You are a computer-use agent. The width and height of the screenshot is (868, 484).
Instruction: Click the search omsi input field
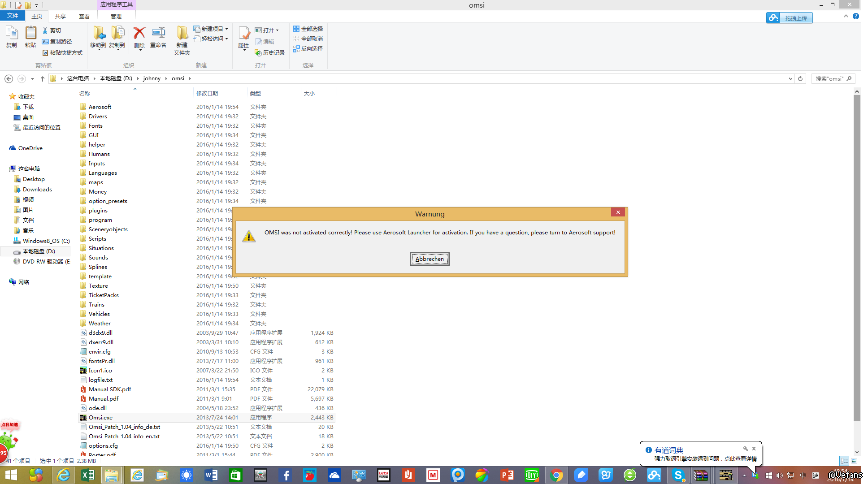pos(829,78)
